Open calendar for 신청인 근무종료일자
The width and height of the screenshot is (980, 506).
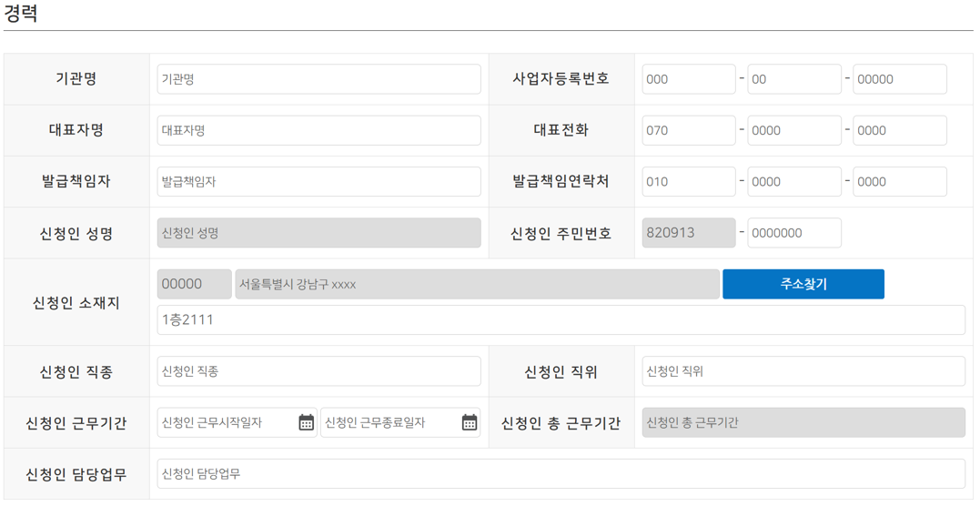[x=470, y=423]
